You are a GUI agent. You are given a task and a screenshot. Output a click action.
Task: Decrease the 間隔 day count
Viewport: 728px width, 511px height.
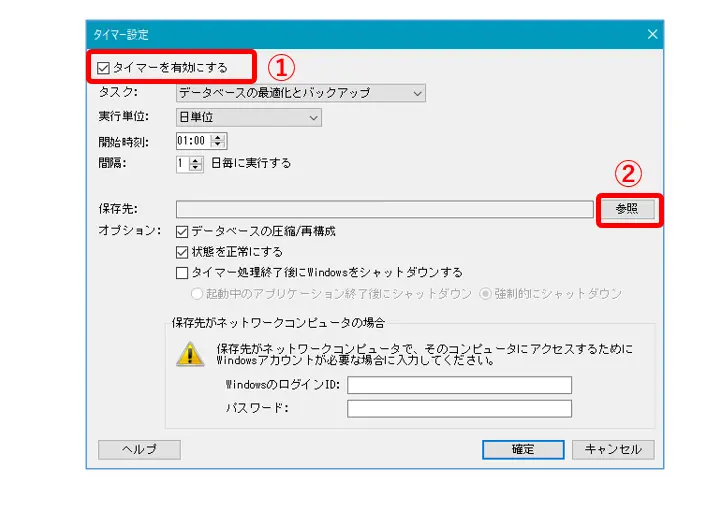click(195, 167)
